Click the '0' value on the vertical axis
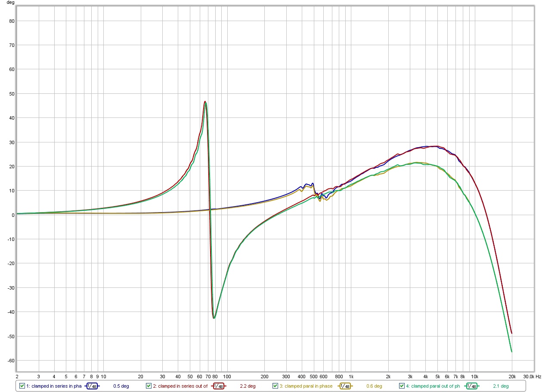Image resolution: width=542 pixels, height=392 pixels. (12, 215)
